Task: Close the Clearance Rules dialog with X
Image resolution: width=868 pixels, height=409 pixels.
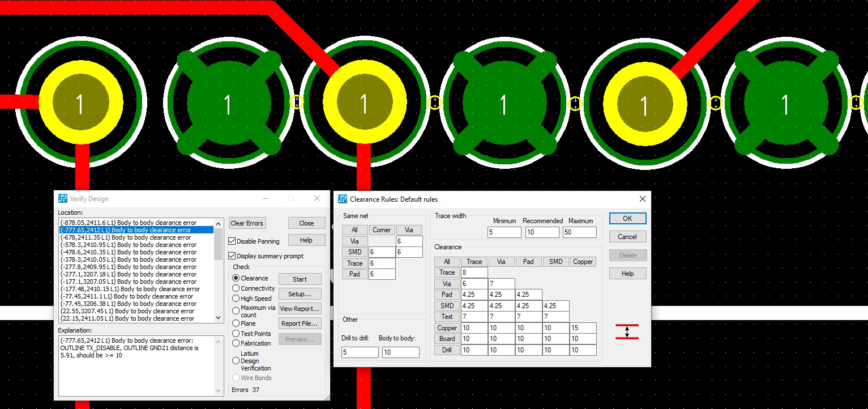Action: (642, 199)
